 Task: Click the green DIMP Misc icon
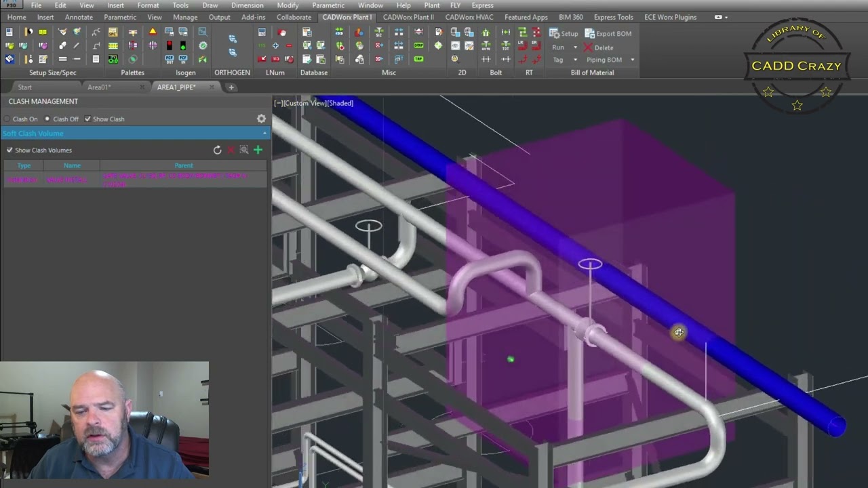pyautogui.click(x=418, y=45)
